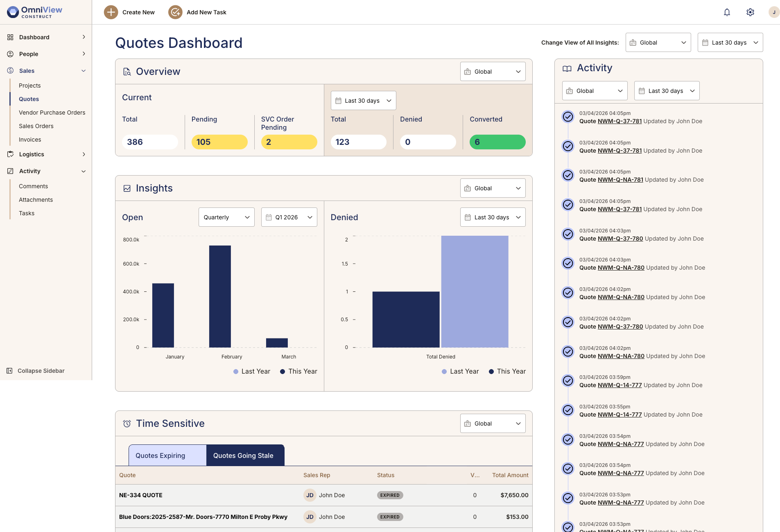
Task: Open the notifications bell icon
Action: pos(727,12)
